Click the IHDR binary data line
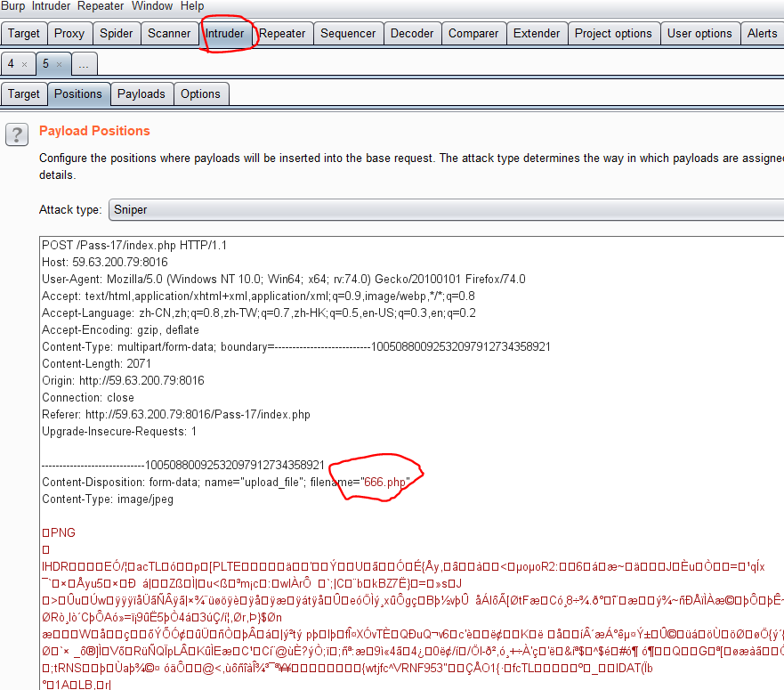Viewport: 784px width, 690px height. click(x=403, y=567)
